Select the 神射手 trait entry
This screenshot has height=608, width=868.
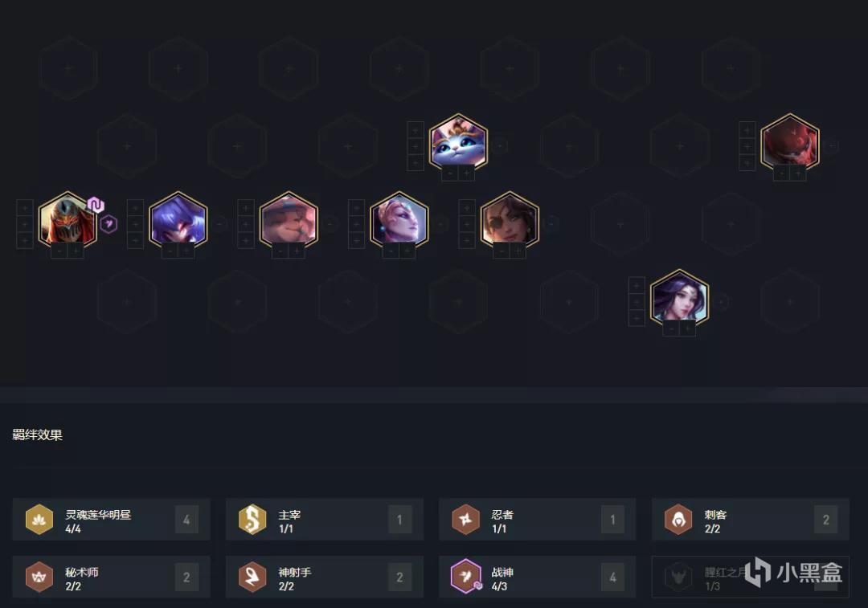[x=325, y=577]
